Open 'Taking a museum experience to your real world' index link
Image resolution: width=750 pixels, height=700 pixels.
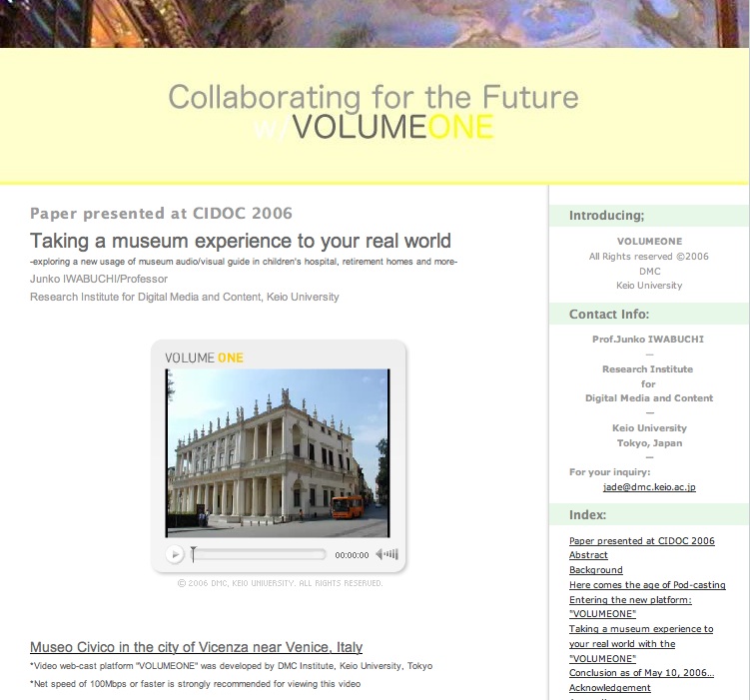641,643
